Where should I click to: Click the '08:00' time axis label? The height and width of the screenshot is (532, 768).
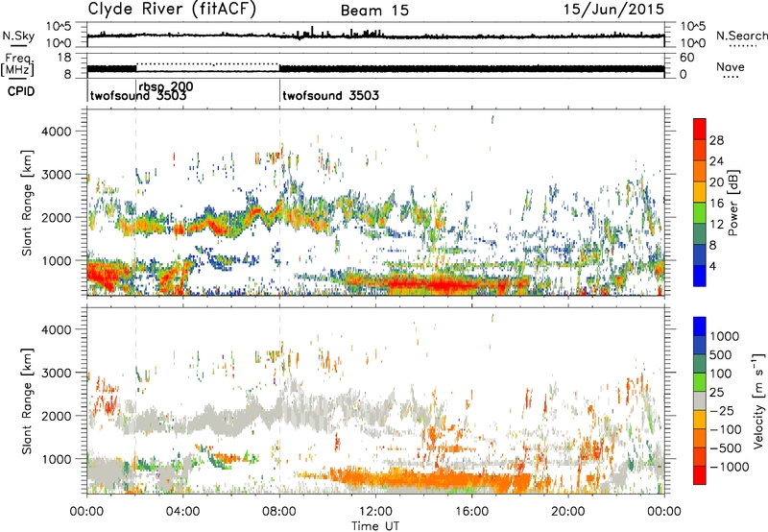point(279,512)
